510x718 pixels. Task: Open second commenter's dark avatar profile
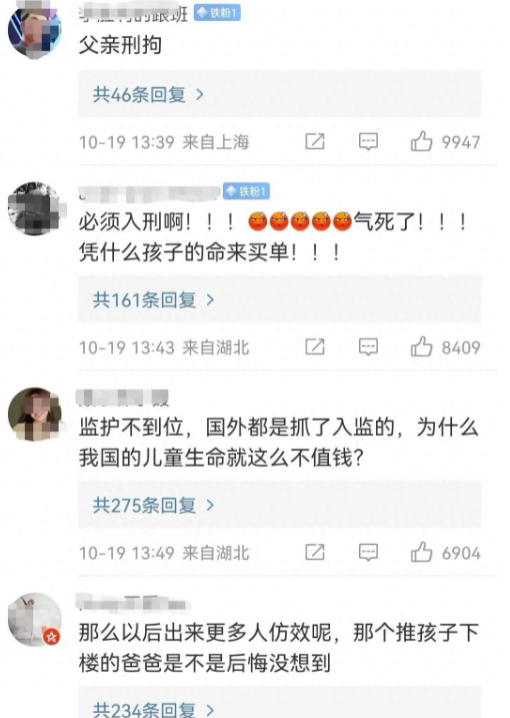pyautogui.click(x=35, y=209)
